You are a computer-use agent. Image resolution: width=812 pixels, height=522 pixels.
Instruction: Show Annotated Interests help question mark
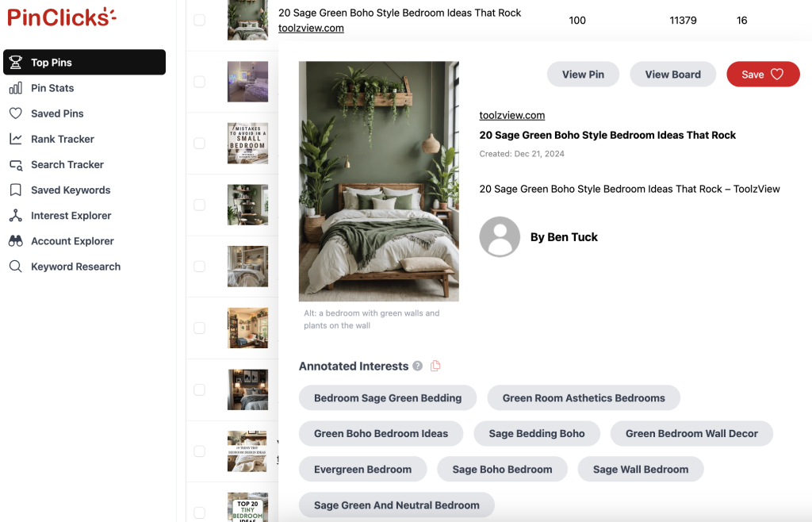pyautogui.click(x=417, y=367)
